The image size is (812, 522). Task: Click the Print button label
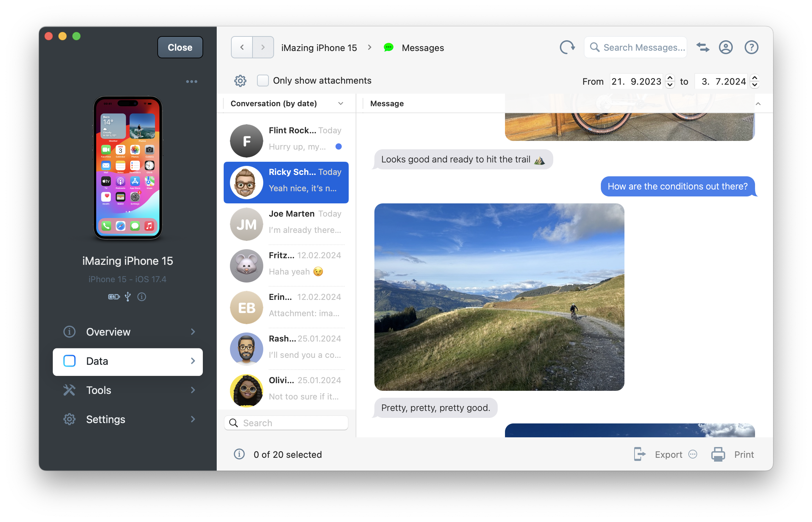point(744,455)
